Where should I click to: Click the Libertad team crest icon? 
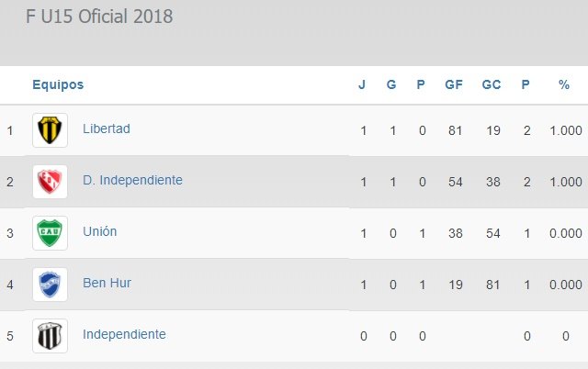pyautogui.click(x=50, y=129)
